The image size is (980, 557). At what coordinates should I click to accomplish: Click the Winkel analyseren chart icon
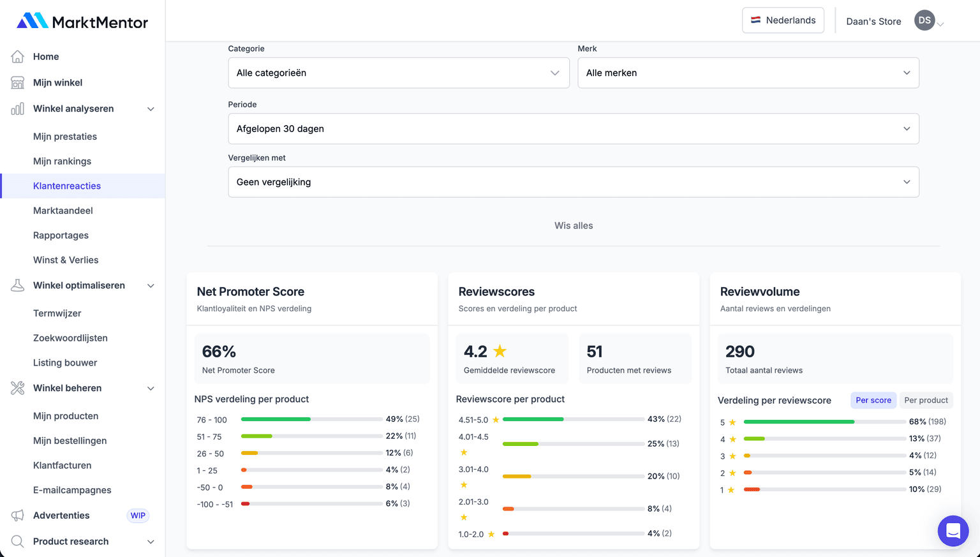(x=19, y=108)
